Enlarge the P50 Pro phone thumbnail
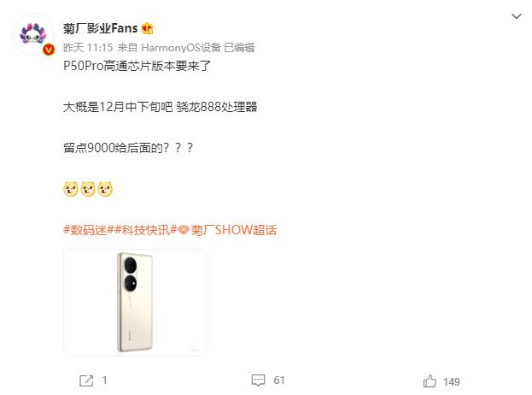The height and width of the screenshot is (395, 532). tap(135, 303)
